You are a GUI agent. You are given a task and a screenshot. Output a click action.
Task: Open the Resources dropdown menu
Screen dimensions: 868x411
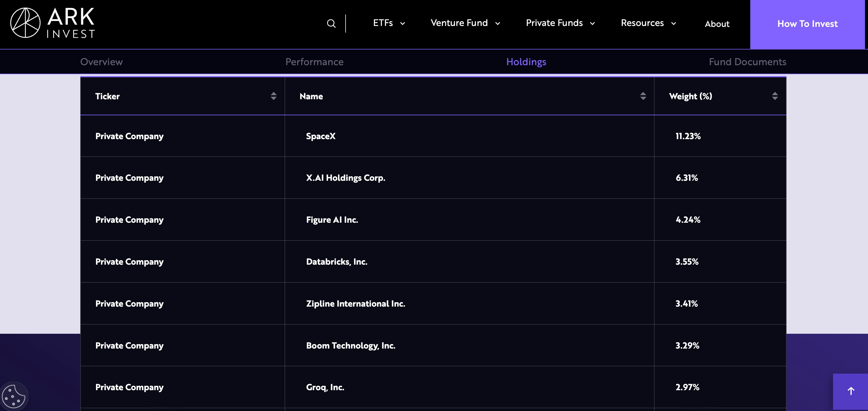[x=648, y=23]
